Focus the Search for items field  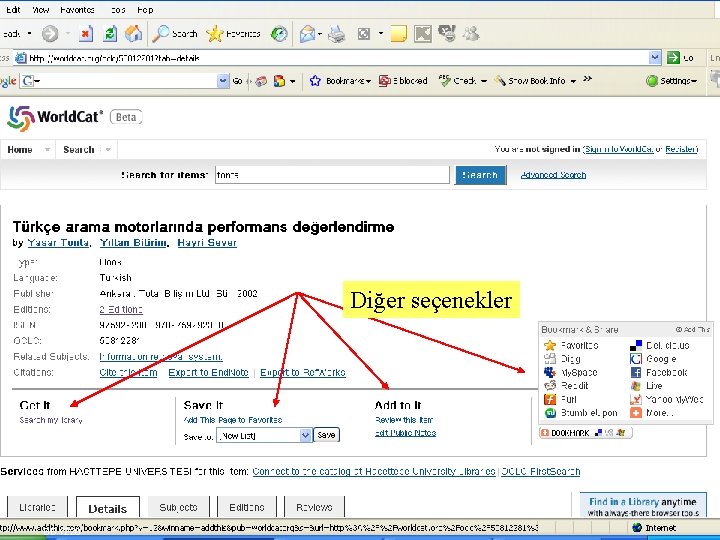coord(332,175)
